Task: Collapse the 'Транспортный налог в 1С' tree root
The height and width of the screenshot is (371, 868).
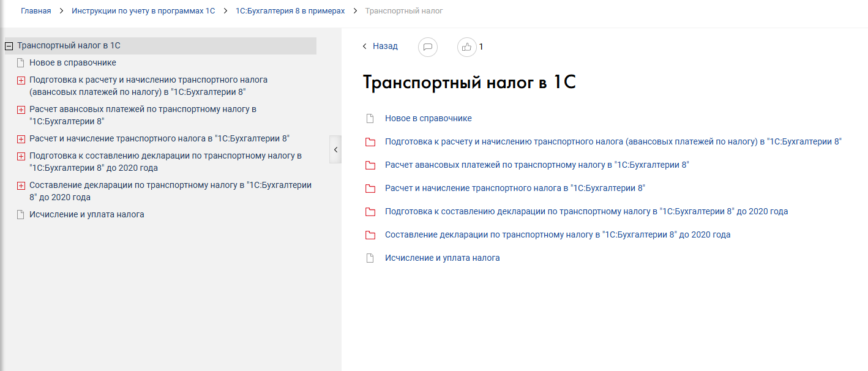Action: 9,46
